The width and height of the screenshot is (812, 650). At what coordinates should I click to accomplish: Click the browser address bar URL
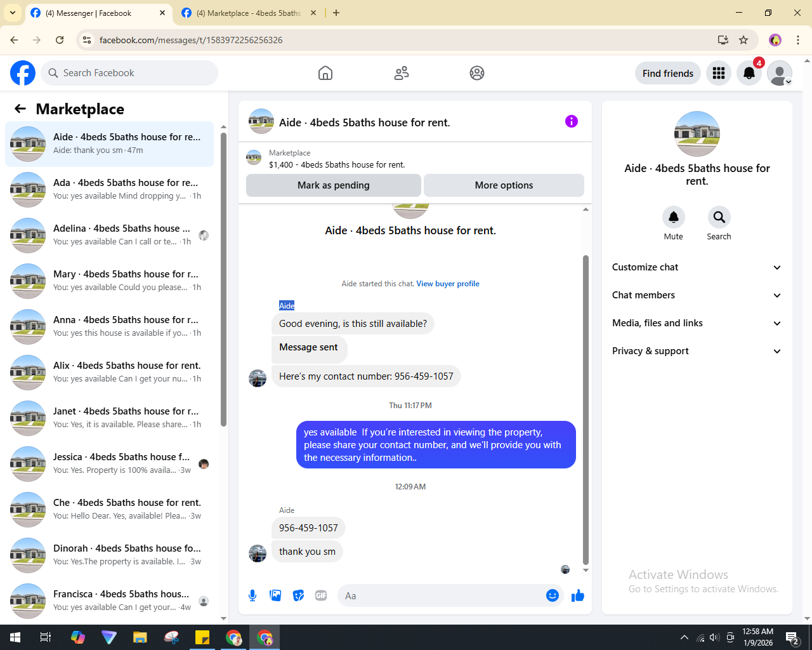click(x=191, y=40)
